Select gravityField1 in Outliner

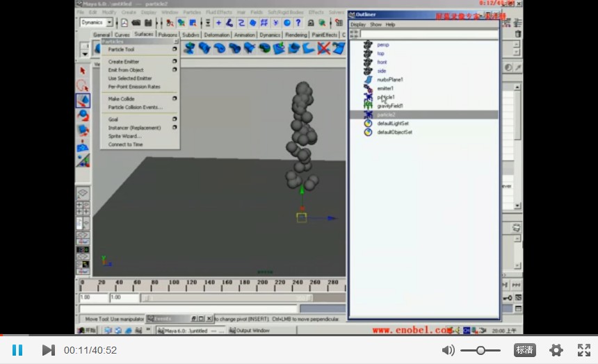click(390, 106)
